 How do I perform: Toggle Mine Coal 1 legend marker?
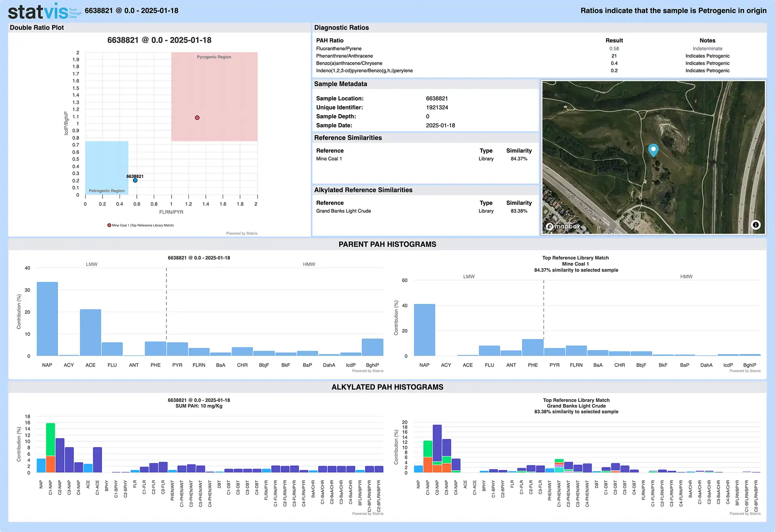[109, 225]
